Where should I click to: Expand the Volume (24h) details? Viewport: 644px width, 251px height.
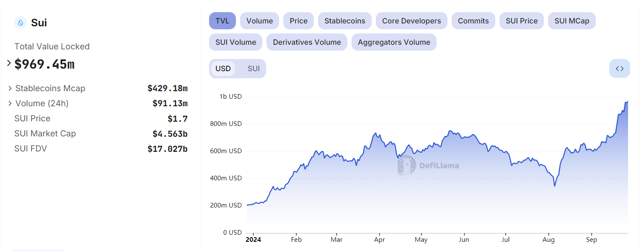pos(10,103)
